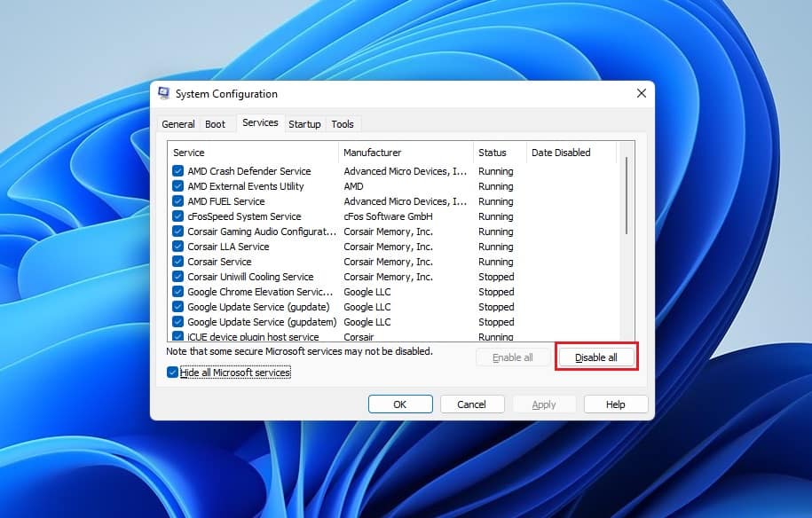The image size is (812, 518).
Task: Click the Disable all button
Action: [x=596, y=357]
